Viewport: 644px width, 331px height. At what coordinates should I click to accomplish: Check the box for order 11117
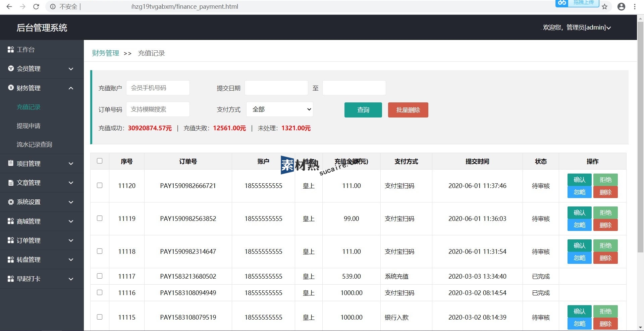click(x=100, y=276)
